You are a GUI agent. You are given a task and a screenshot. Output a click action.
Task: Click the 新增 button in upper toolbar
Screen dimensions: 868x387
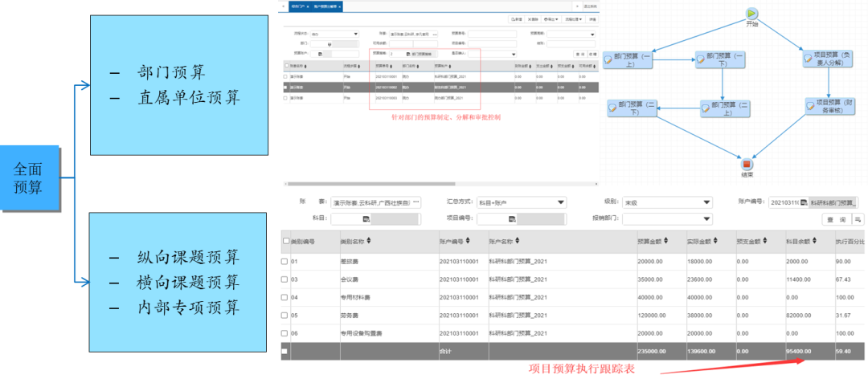[x=517, y=19]
